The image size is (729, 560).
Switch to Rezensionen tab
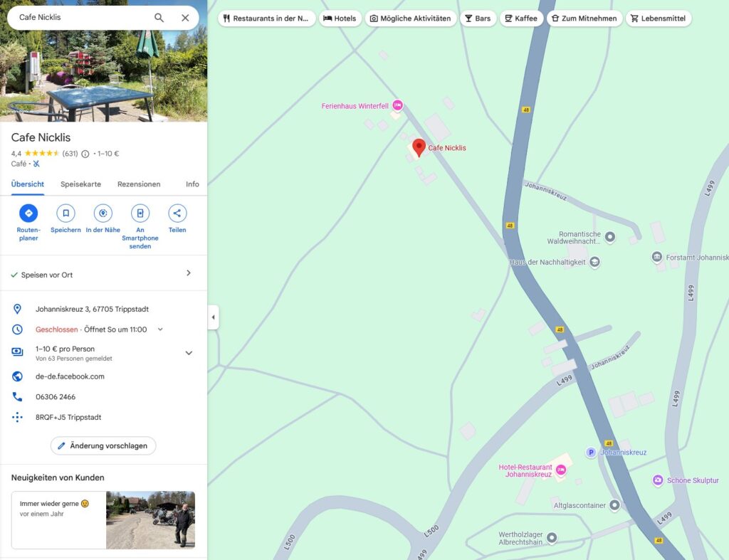[x=139, y=184]
